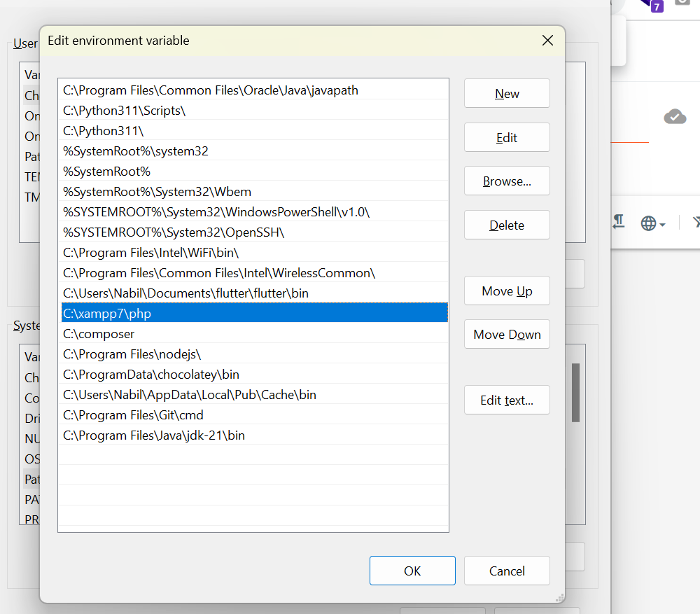Image resolution: width=700 pixels, height=614 pixels.
Task: Cancel the Edit environment variable dialog
Action: (507, 571)
